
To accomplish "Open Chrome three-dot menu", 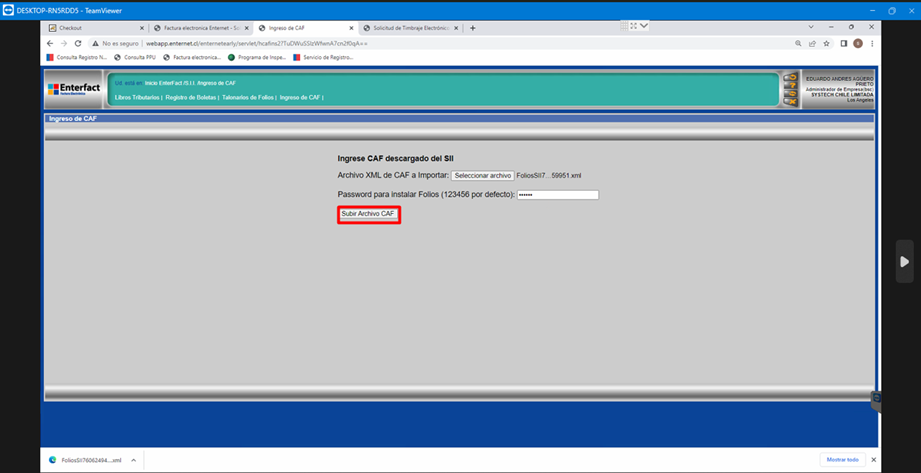I will (x=872, y=44).
